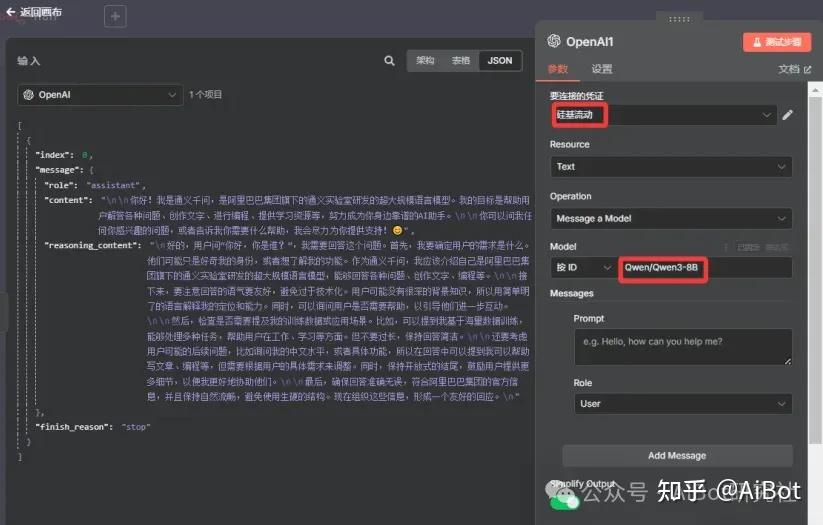823x525 pixels.
Task: Click the "message" key in JSON
Action: (59, 170)
